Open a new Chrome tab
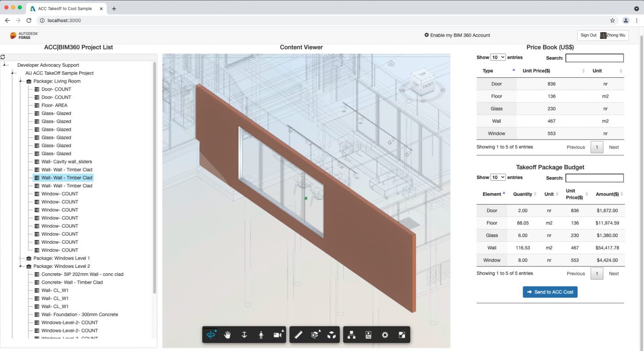644x351 pixels. click(114, 9)
